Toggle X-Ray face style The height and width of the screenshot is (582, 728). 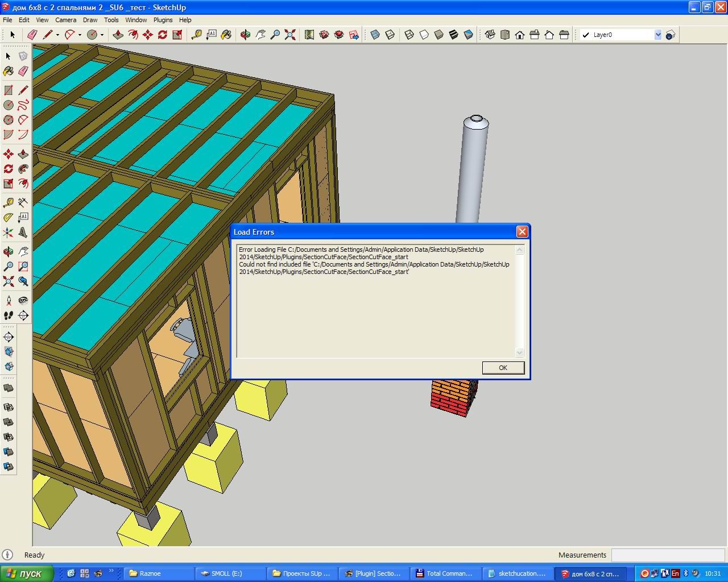point(375,35)
